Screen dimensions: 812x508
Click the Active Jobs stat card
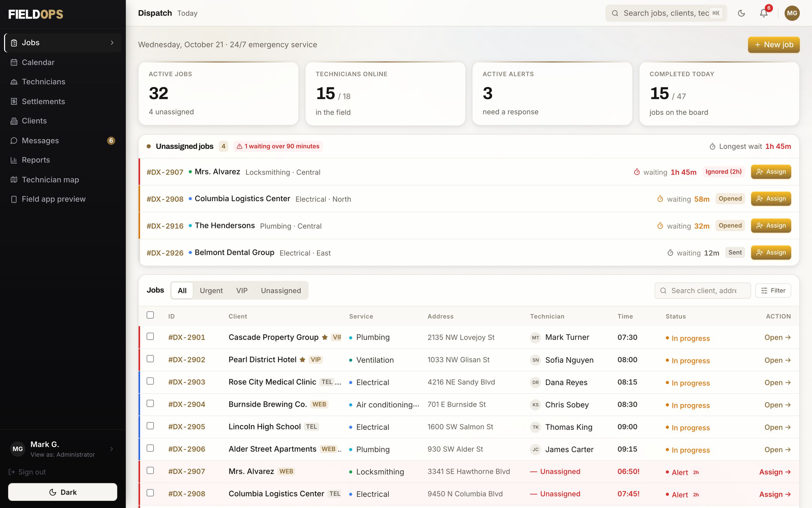pyautogui.click(x=218, y=93)
